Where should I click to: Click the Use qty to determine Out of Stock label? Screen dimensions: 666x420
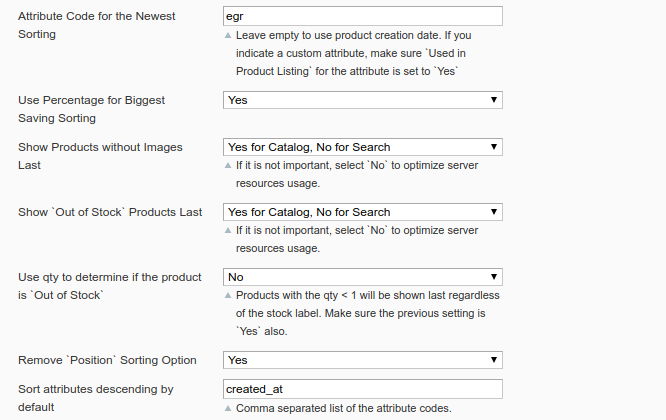point(110,286)
